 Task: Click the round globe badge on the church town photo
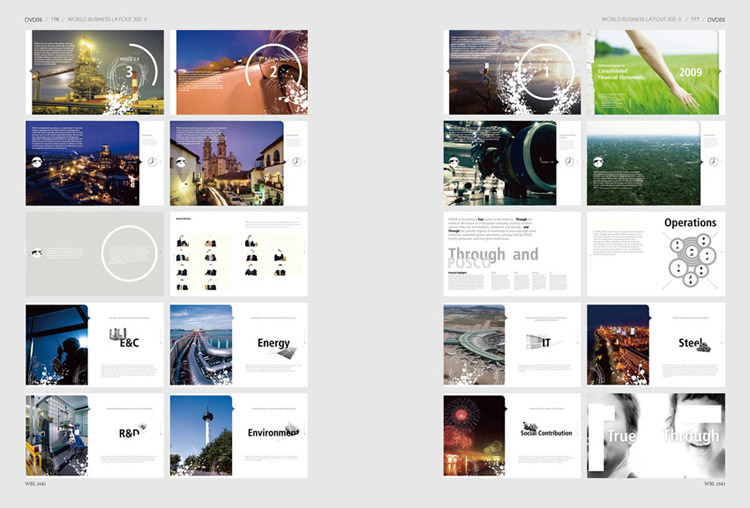coord(181,162)
